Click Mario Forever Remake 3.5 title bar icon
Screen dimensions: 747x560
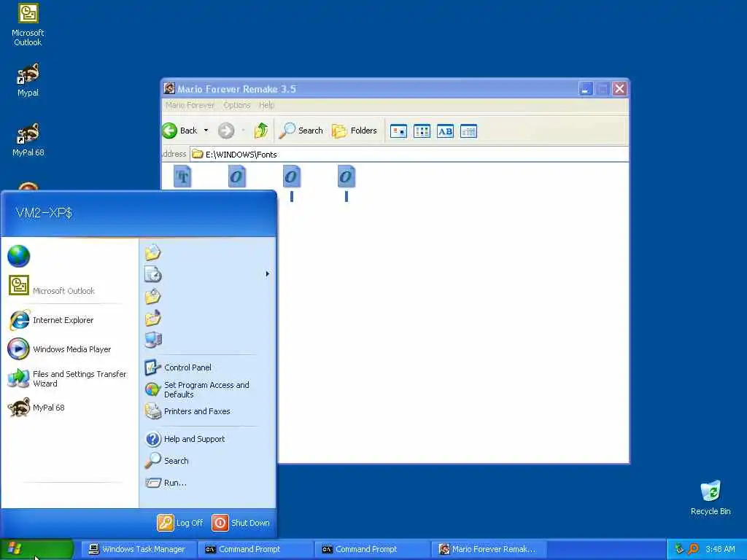coord(169,88)
